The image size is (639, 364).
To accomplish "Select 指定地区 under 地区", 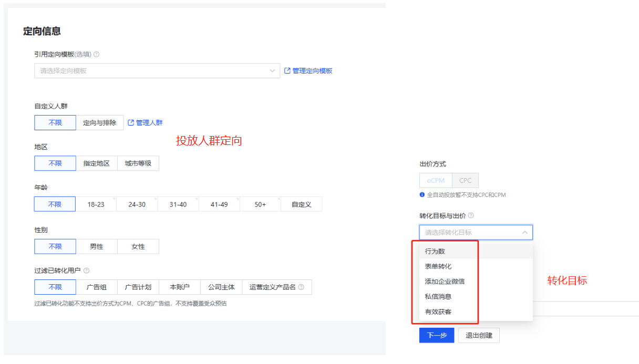I will pos(96,163).
